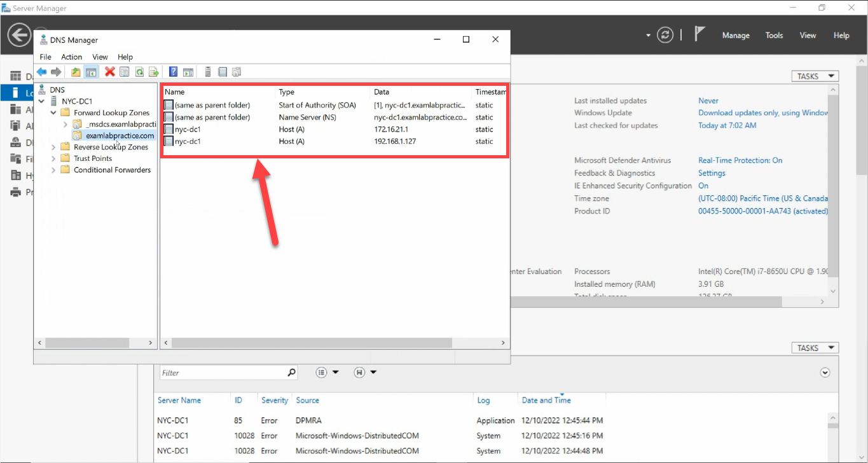Toggle Show/Hide Action Pane toolbar icon
This screenshot has height=463, width=868.
(188, 72)
